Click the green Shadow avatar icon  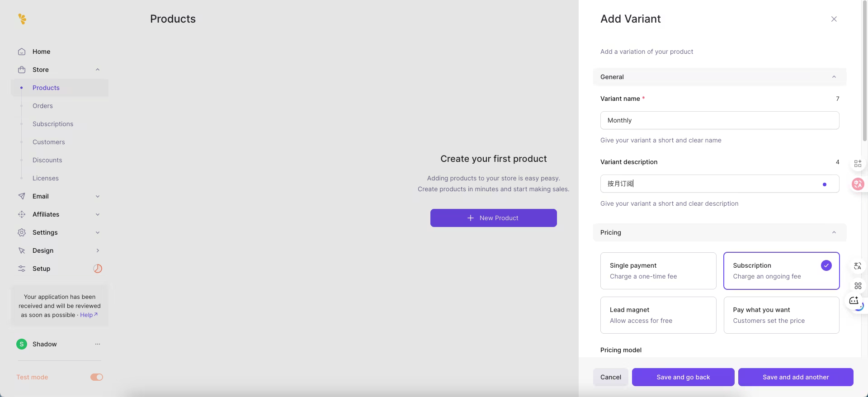(22, 344)
